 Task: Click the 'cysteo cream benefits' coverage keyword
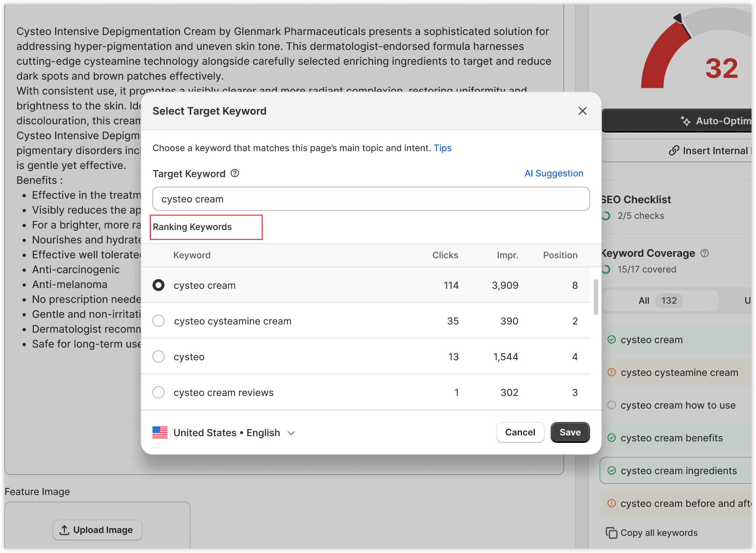[x=672, y=438]
